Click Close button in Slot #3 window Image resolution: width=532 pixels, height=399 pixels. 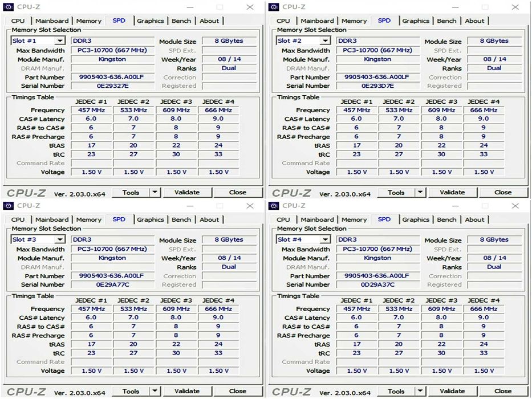coord(238,391)
